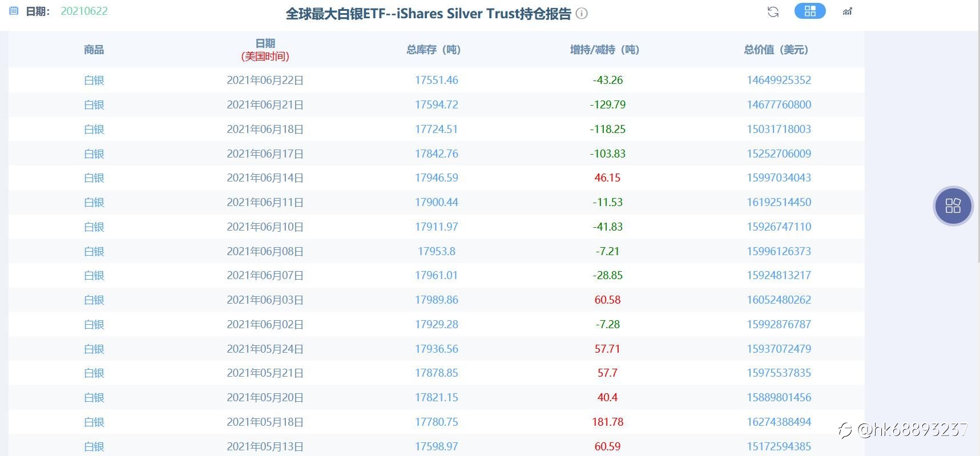Select total value 15252706009
Viewport: 980px width, 456px height.
pyautogui.click(x=779, y=154)
